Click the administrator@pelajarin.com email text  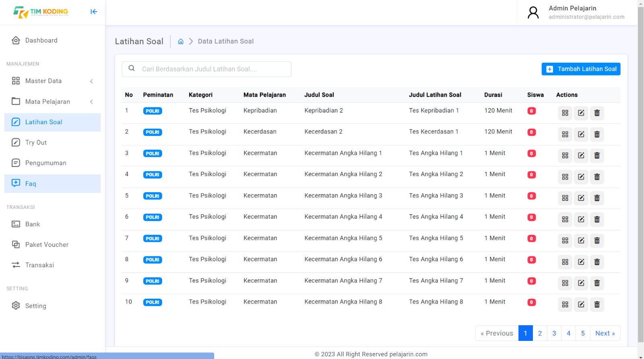586,17
